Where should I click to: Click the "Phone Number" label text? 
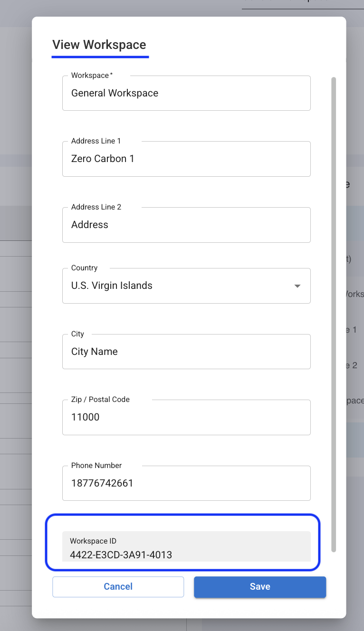[x=96, y=466]
